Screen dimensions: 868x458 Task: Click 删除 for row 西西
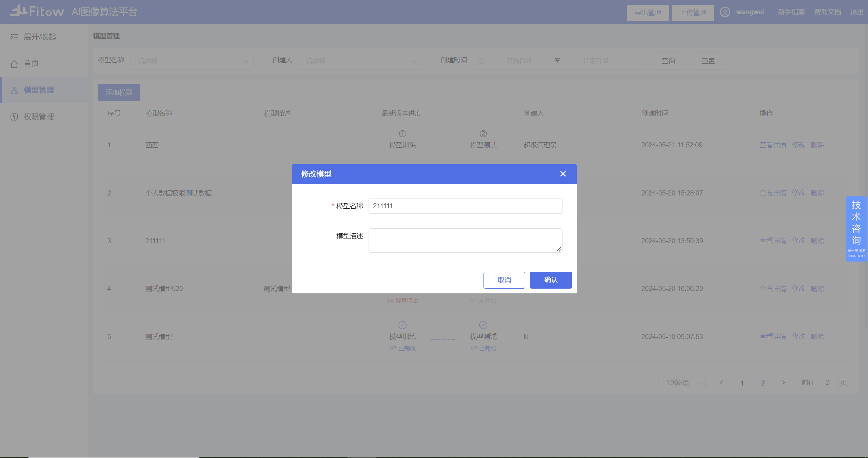click(817, 145)
